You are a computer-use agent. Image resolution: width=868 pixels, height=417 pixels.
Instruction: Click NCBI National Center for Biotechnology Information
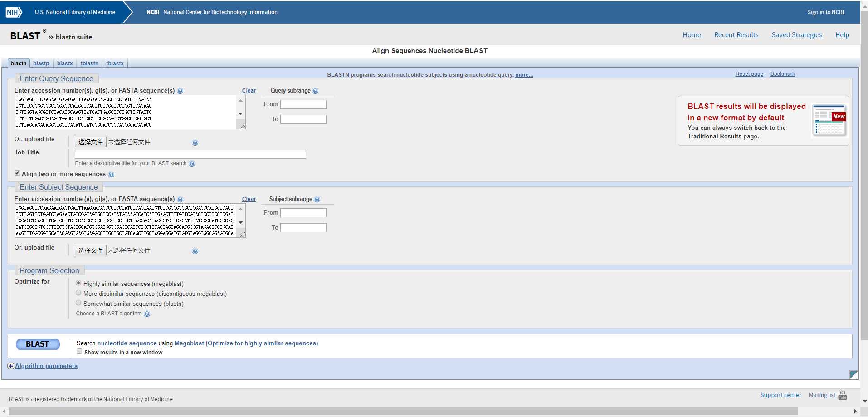(212, 12)
